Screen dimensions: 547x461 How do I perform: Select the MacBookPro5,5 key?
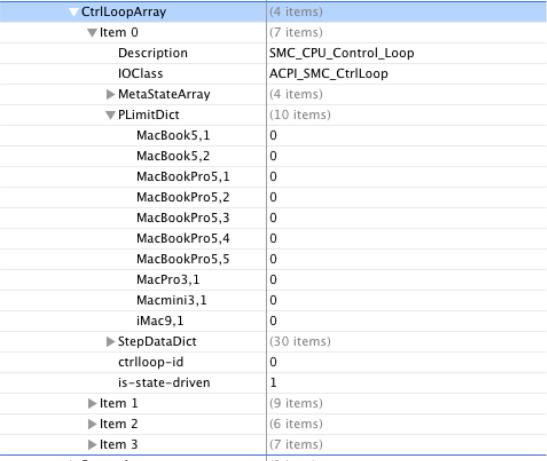point(183,259)
